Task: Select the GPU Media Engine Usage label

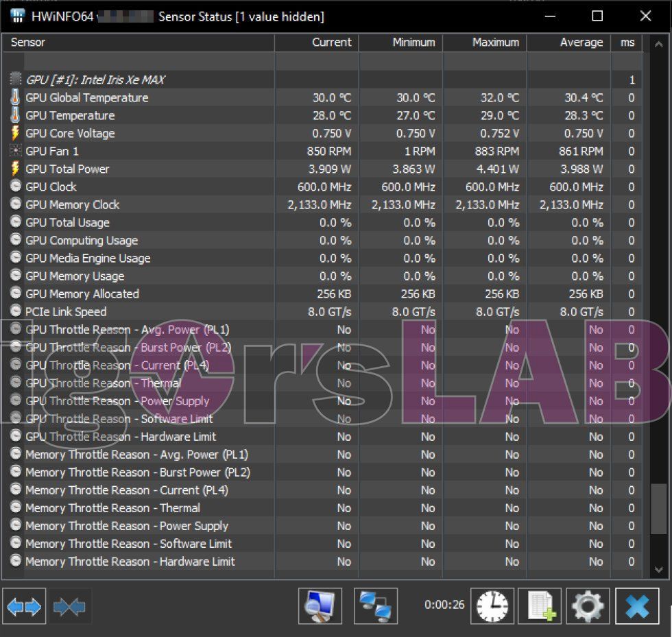Action: point(88,258)
